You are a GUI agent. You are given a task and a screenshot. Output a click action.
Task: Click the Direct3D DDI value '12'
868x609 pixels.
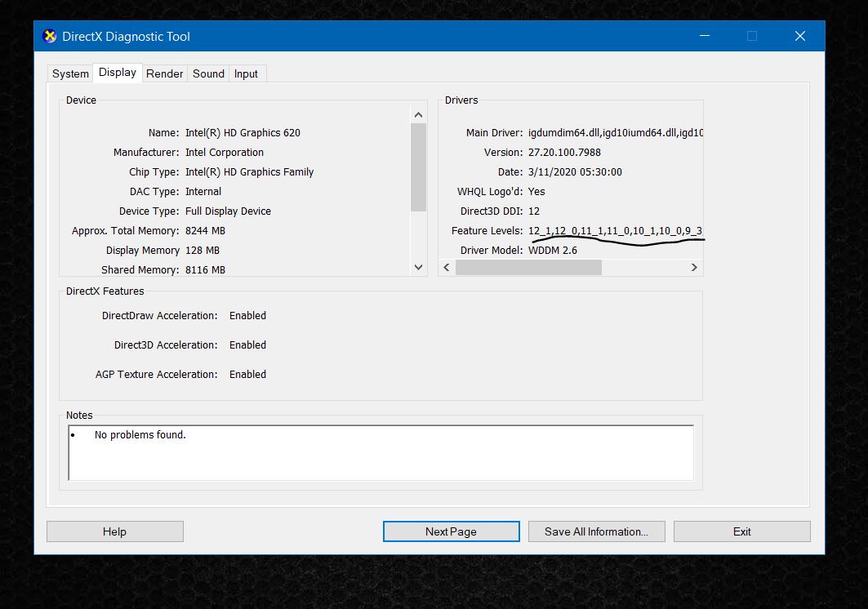534,211
